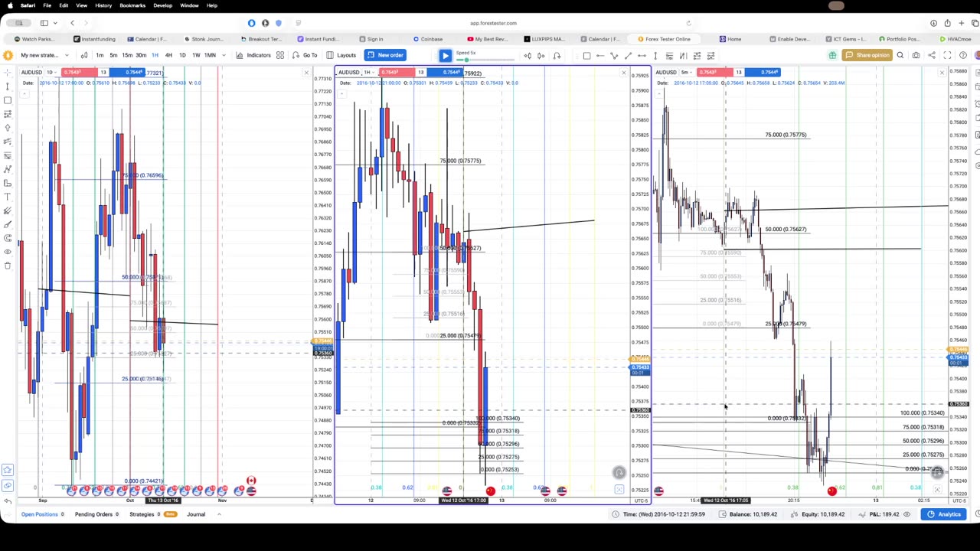Open the Go To menu
Image resolution: width=980 pixels, height=551 pixels.
305,55
